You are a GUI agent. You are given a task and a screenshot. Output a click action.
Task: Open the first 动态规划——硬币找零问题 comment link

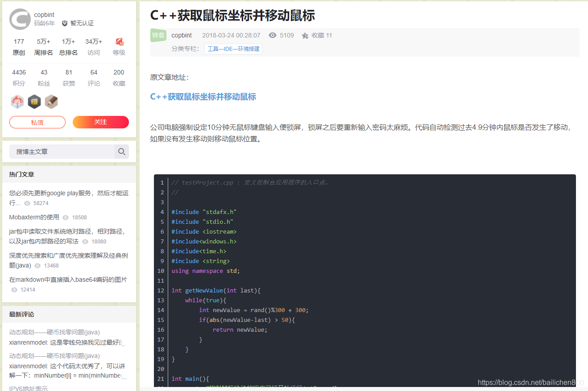coord(54,332)
